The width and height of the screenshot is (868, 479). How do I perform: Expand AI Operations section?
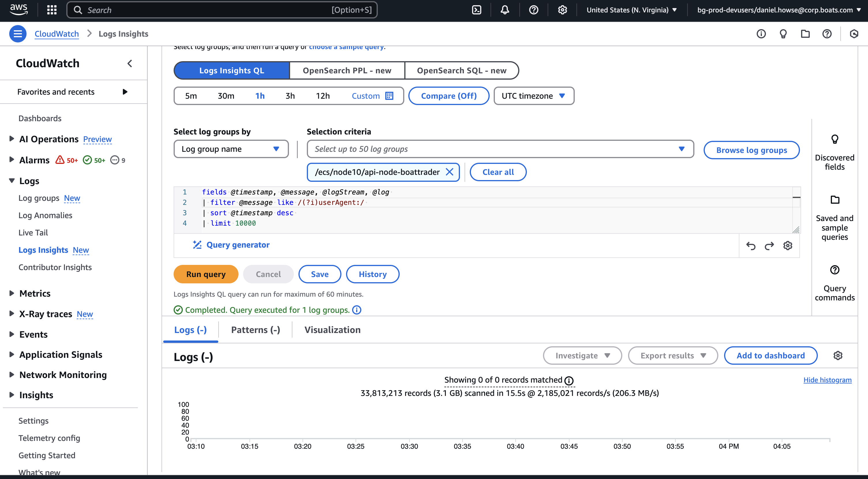pyautogui.click(x=12, y=139)
